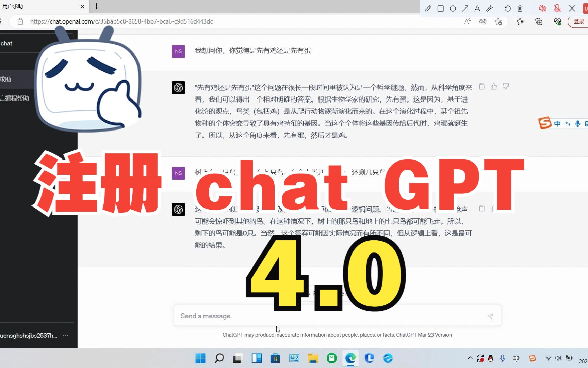Viewport: 588px width, 368px height.
Task: Select the text annotation tool
Action: tap(477, 9)
